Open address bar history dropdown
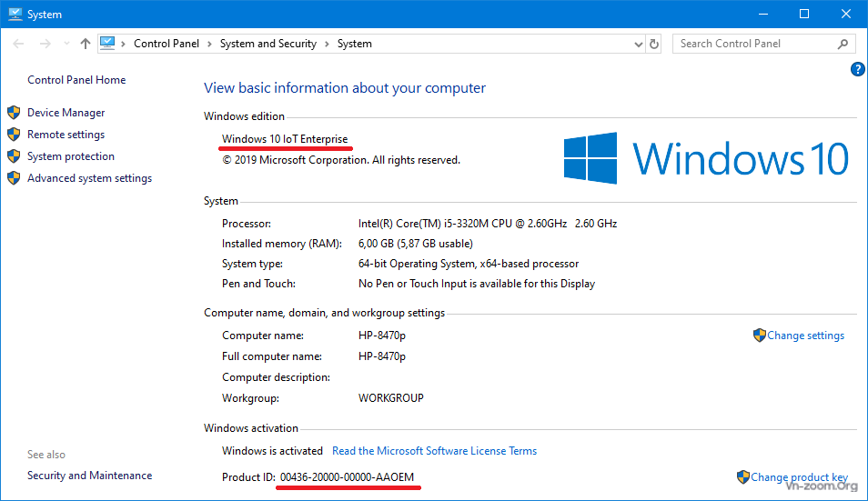The image size is (868, 501). pos(639,44)
